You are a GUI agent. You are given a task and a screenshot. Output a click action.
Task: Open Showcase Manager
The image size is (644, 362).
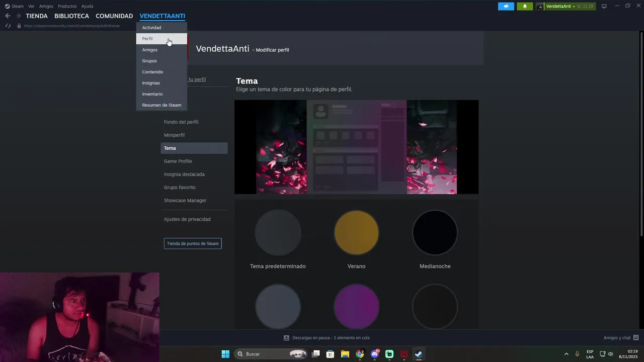click(x=194, y=201)
